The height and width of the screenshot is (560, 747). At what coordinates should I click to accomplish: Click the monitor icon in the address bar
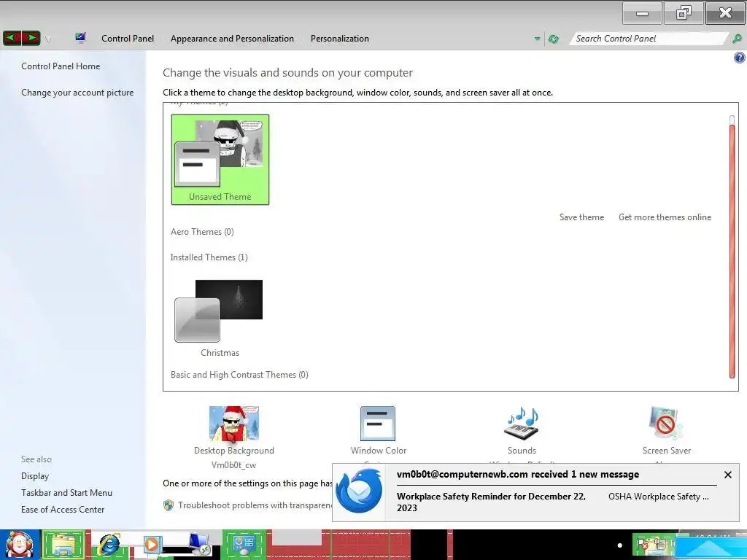80,38
